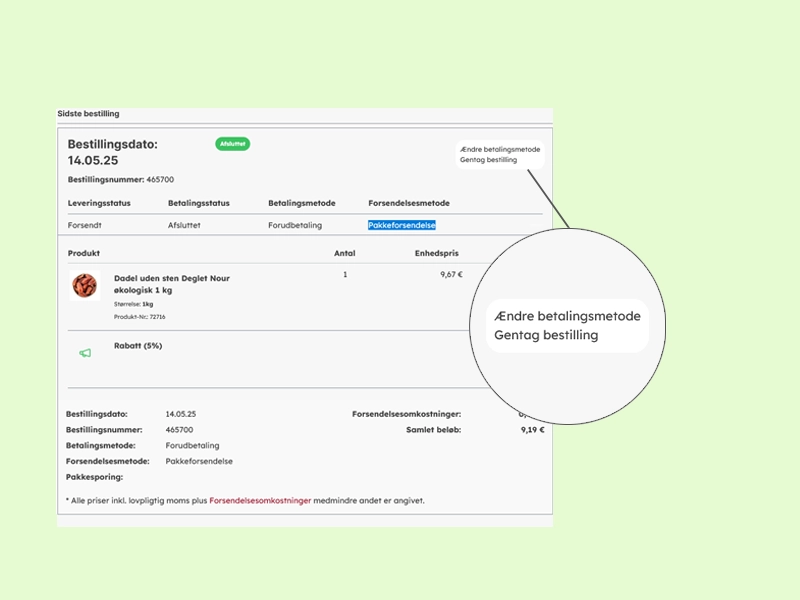Click the Forsendt delivery status value

(x=87, y=225)
